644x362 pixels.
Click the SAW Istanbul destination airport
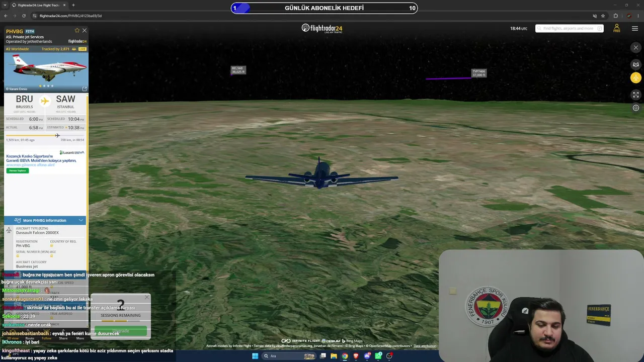click(65, 102)
